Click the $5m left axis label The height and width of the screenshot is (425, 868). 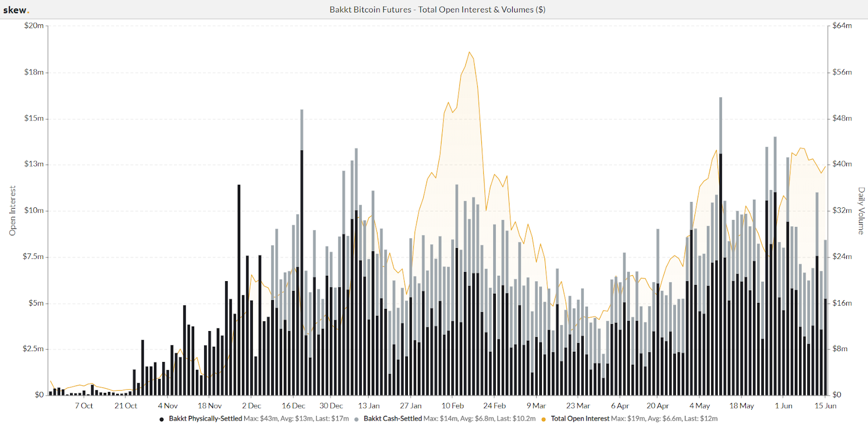36,303
